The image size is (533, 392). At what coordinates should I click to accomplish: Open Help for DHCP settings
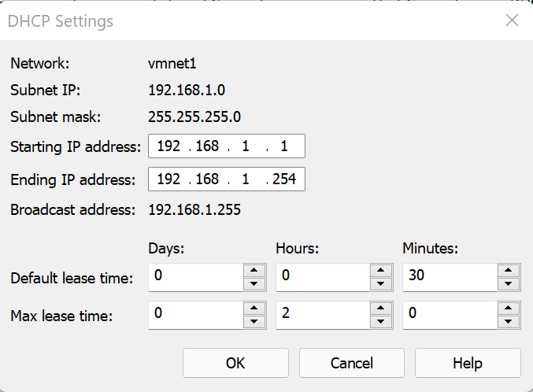click(x=468, y=363)
